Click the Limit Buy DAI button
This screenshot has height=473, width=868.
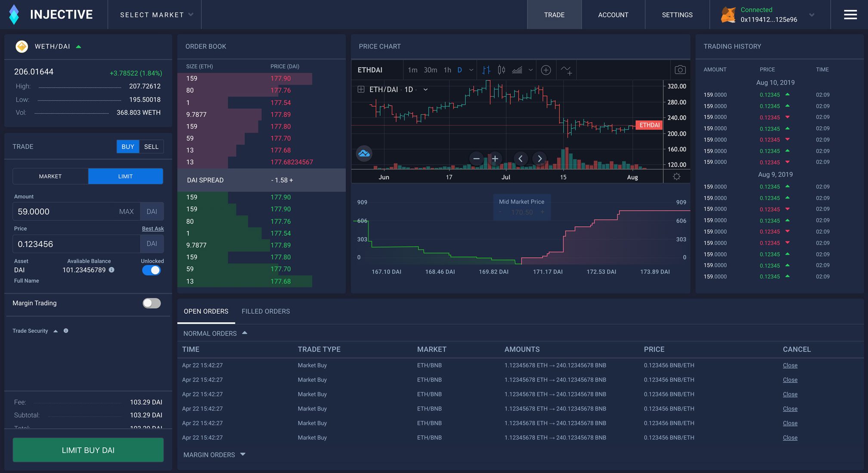[88, 450]
